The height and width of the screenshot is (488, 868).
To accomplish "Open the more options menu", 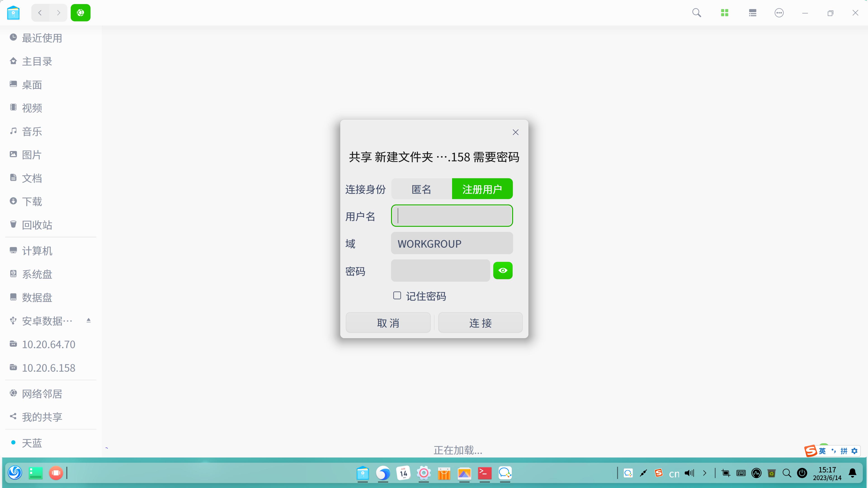I will pyautogui.click(x=779, y=13).
